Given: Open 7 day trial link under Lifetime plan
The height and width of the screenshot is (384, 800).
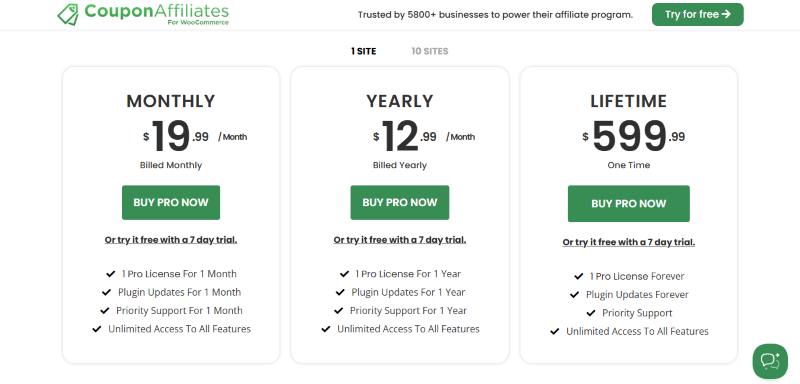Looking at the screenshot, I should [x=629, y=242].
